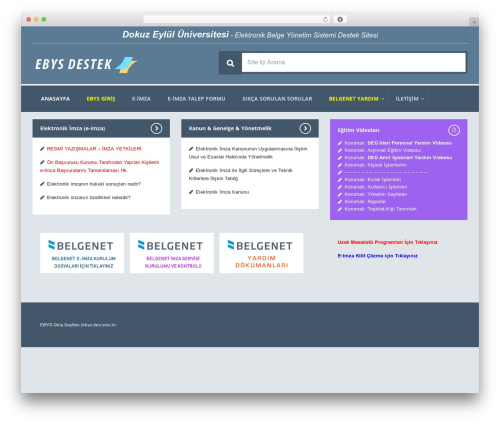Open Elektronik imzanın hukuki sonuçları nedir? link
This screenshot has height=423, width=500.
click(x=94, y=184)
